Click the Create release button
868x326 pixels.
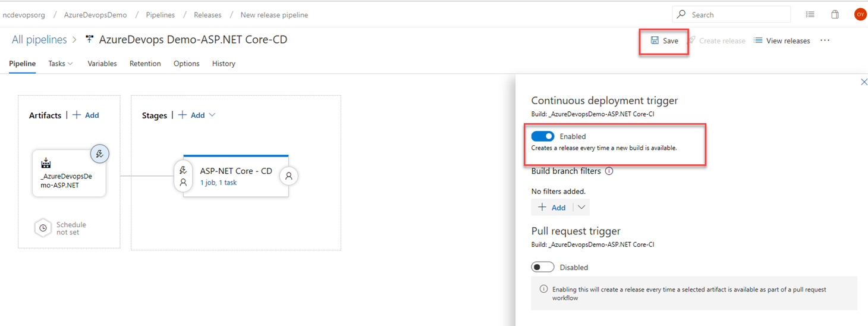(716, 40)
